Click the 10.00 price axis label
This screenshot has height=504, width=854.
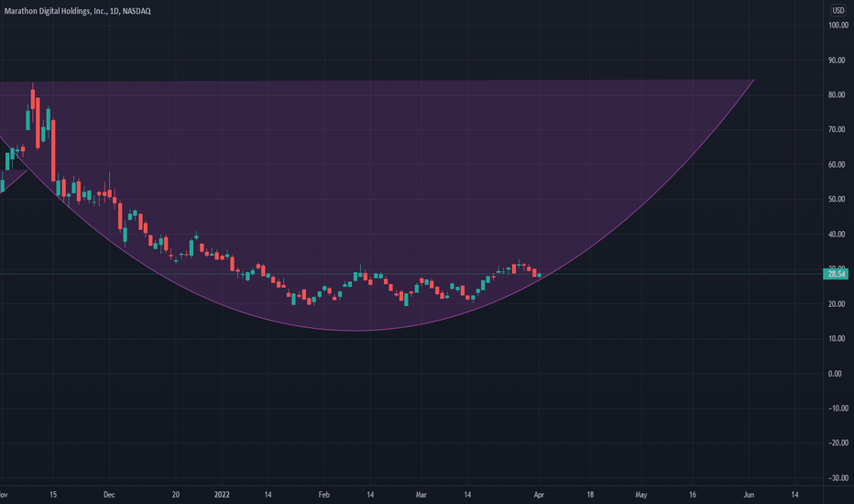[838, 338]
